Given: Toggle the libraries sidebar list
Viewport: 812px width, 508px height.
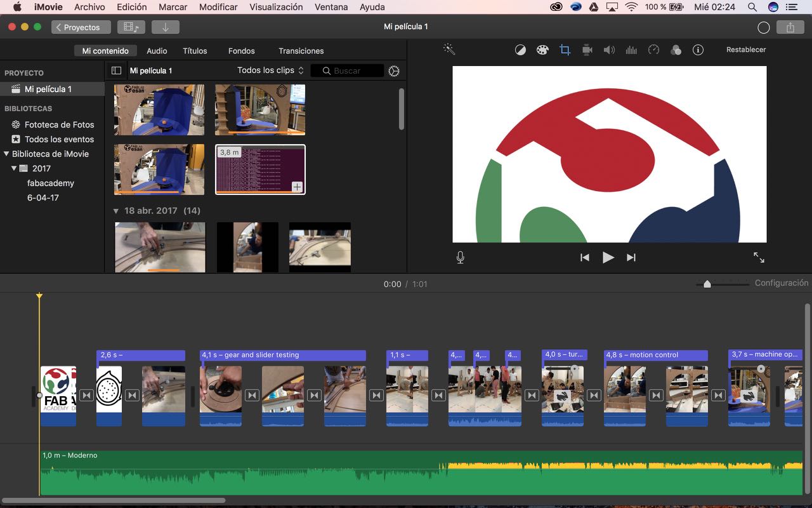Looking at the screenshot, I should tap(116, 70).
